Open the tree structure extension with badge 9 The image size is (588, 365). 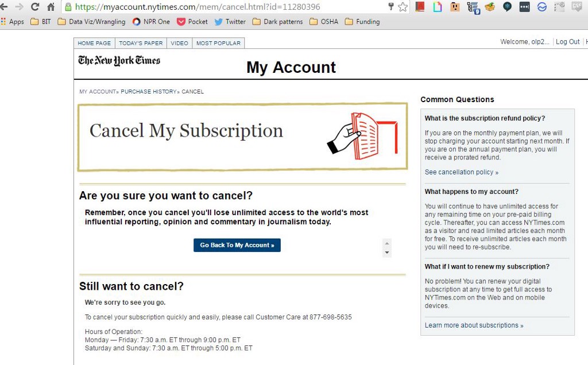[x=473, y=7]
